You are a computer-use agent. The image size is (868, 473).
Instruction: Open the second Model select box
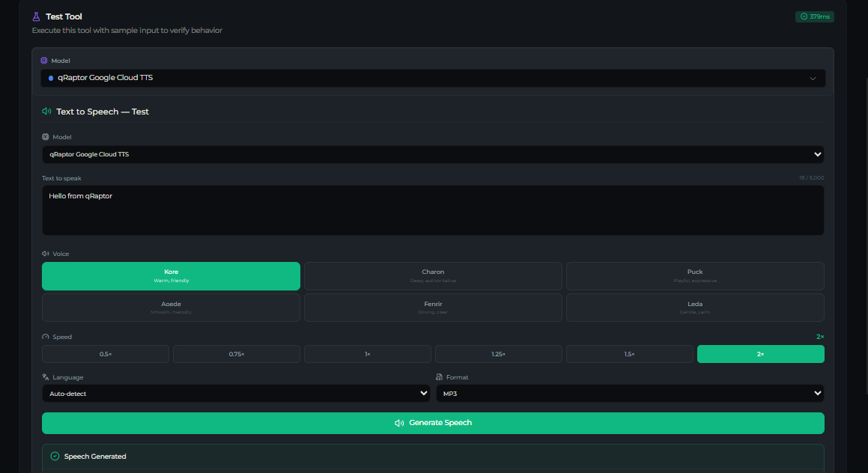[x=433, y=154]
